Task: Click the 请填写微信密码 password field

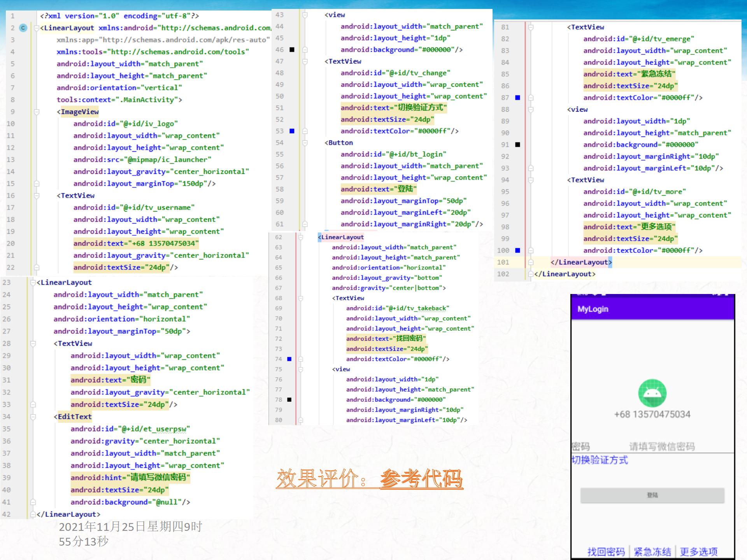Action: click(661, 446)
